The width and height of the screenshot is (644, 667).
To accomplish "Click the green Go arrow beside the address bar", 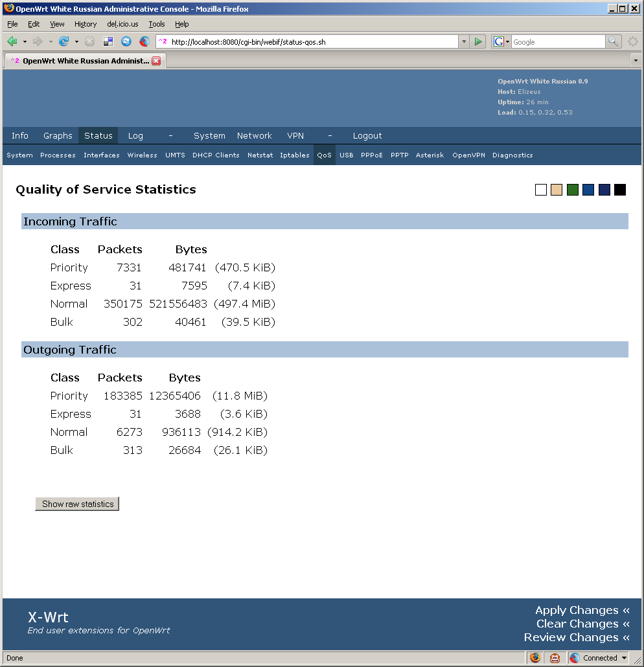I will pos(478,41).
